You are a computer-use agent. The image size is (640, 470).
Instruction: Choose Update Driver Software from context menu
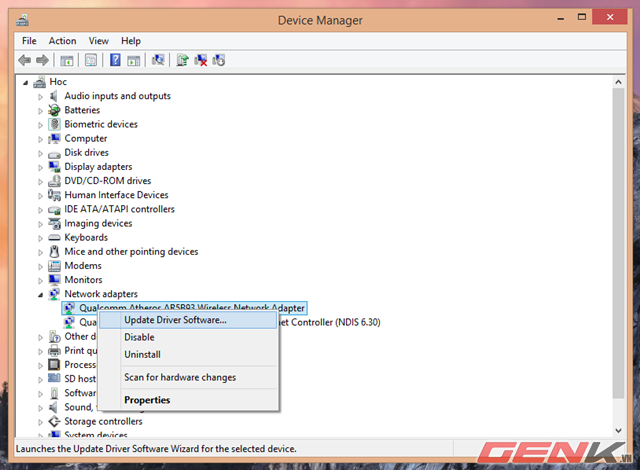[x=175, y=320]
